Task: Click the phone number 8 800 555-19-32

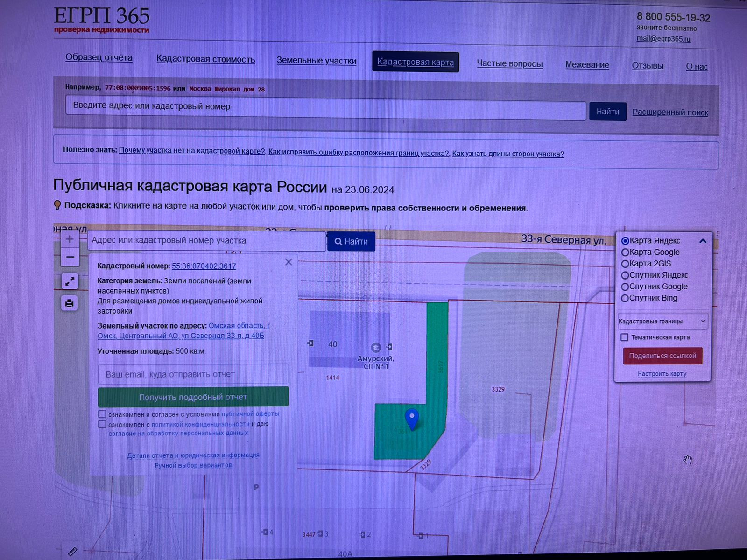Action: pyautogui.click(x=673, y=17)
